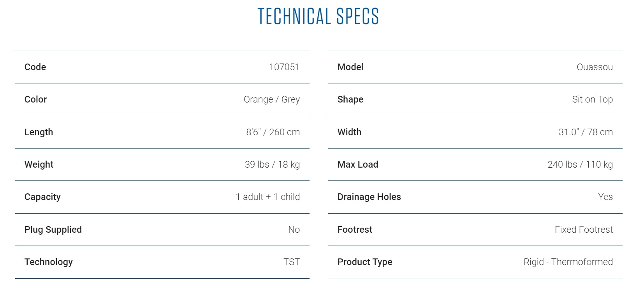
Task: Click the Plug Supplied label
Action: (53, 230)
